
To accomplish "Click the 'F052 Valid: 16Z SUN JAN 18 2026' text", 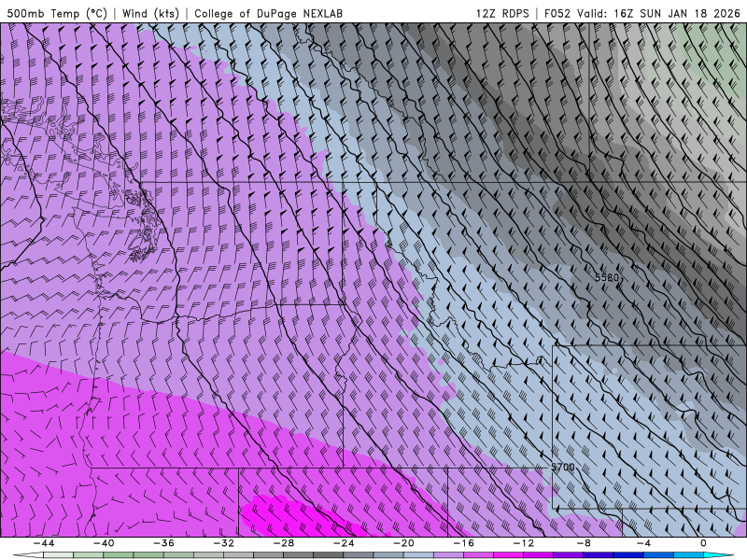I will coord(642,13).
